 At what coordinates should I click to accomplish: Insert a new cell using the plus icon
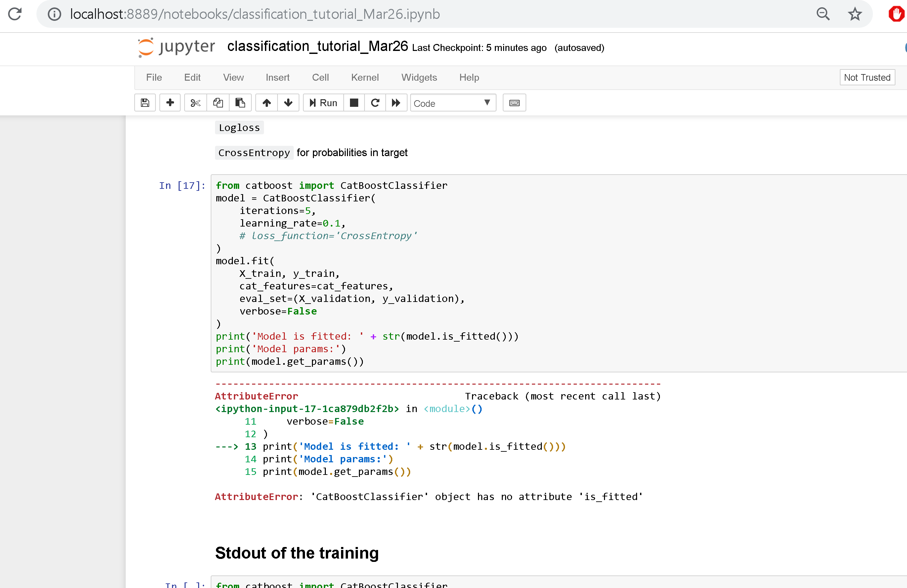[x=170, y=103]
